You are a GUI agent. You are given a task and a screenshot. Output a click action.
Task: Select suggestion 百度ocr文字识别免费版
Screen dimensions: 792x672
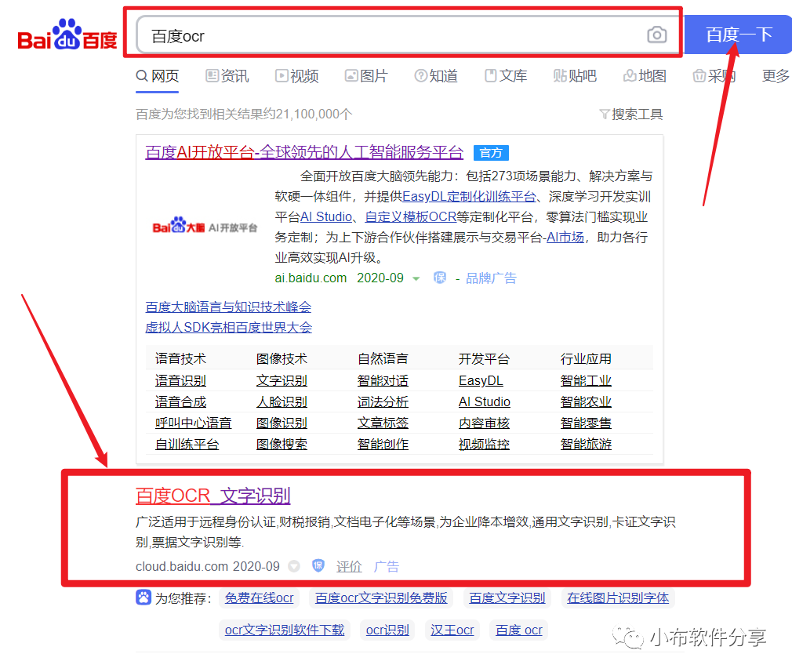tap(381, 598)
